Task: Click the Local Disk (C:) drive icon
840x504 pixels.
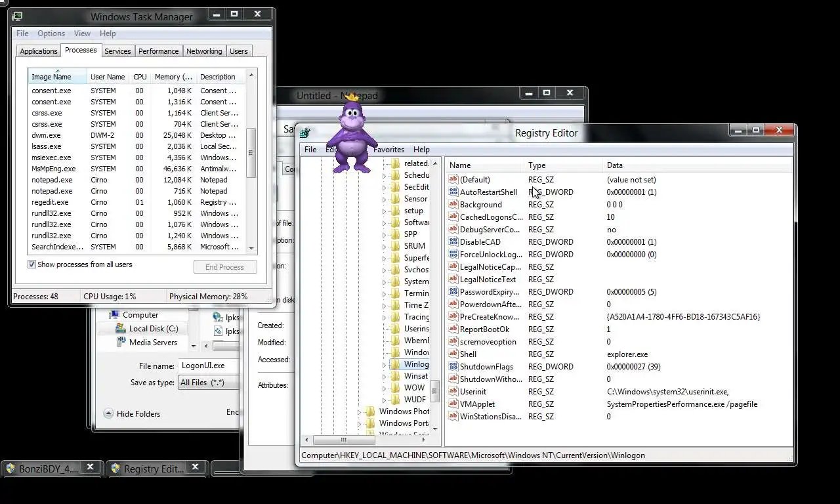Action: click(x=121, y=329)
